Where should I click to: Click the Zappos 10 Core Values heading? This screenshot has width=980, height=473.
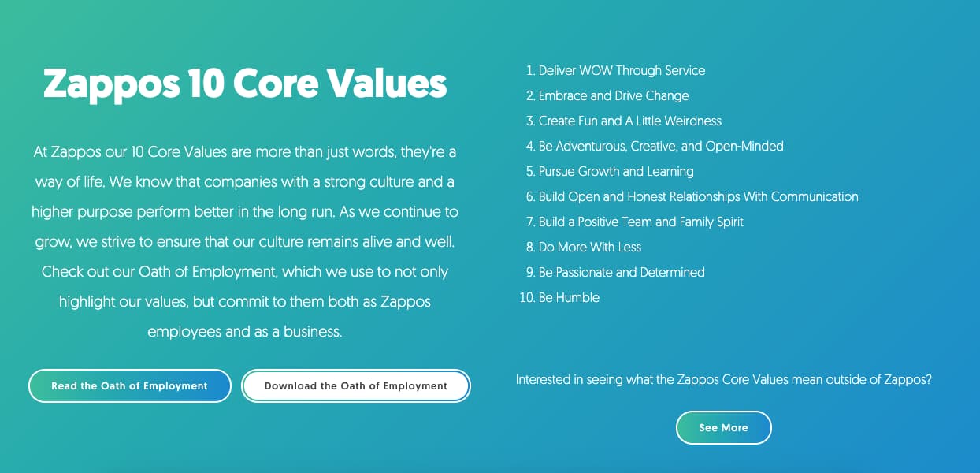[x=244, y=83]
